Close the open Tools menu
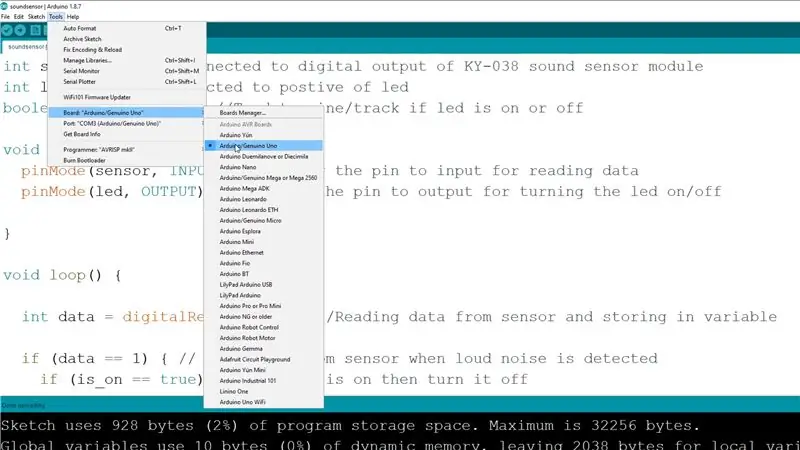Viewport: 800px width, 450px height. click(56, 17)
